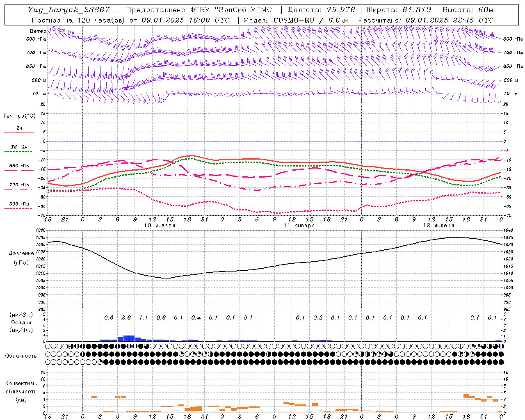Click the 'Долгота: 79.976' header value

click(x=321, y=10)
